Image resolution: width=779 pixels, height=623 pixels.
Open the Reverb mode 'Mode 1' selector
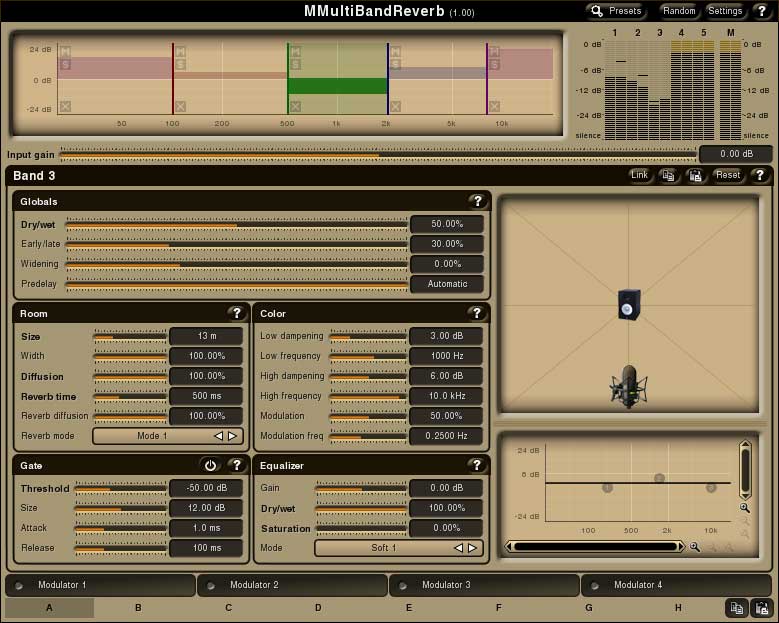coord(168,436)
